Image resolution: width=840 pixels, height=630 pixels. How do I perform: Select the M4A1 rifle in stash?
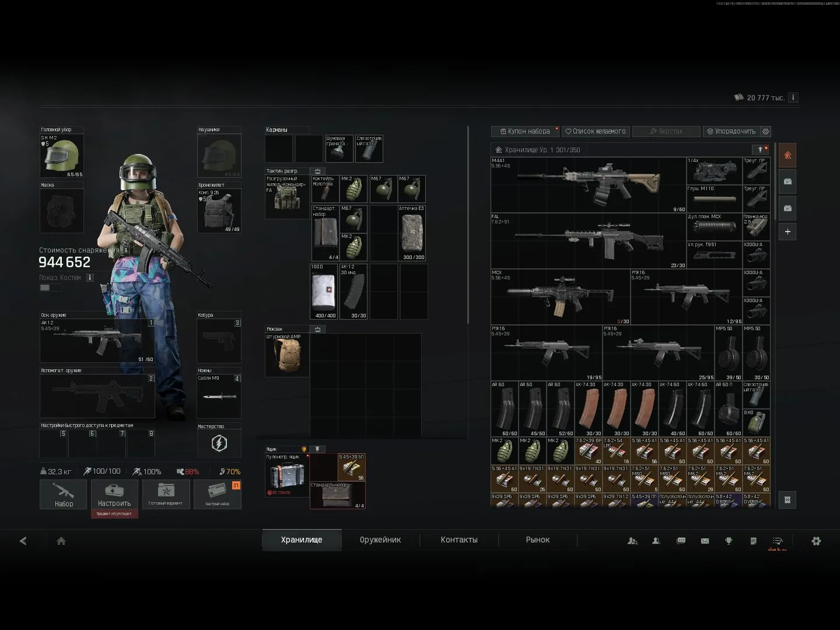(x=589, y=185)
